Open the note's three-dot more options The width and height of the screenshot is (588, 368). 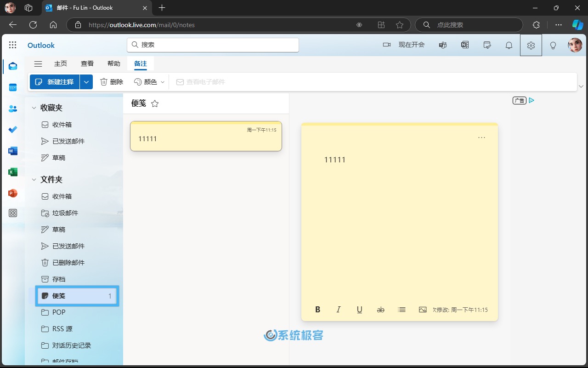[481, 138]
